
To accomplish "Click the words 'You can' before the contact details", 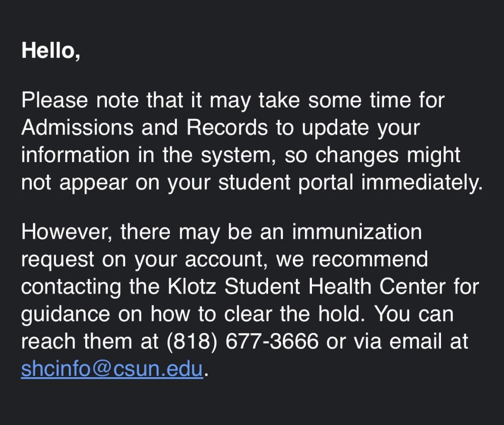I will point(414,314).
